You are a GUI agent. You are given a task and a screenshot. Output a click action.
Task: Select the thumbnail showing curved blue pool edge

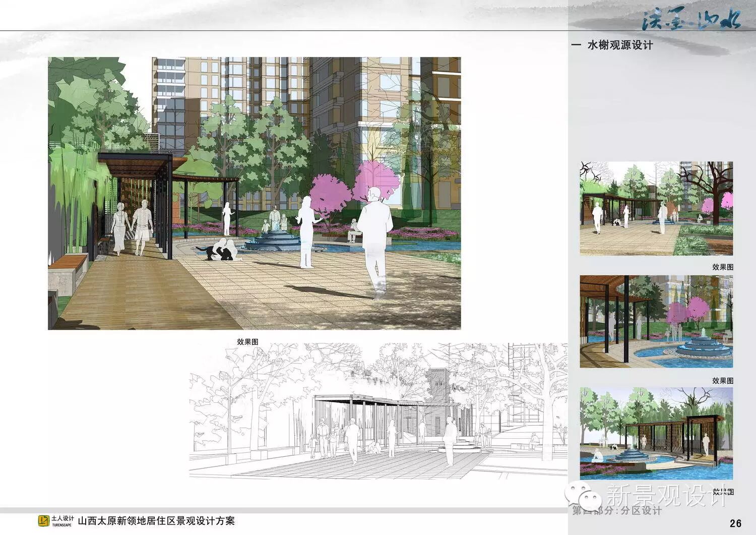click(656, 321)
